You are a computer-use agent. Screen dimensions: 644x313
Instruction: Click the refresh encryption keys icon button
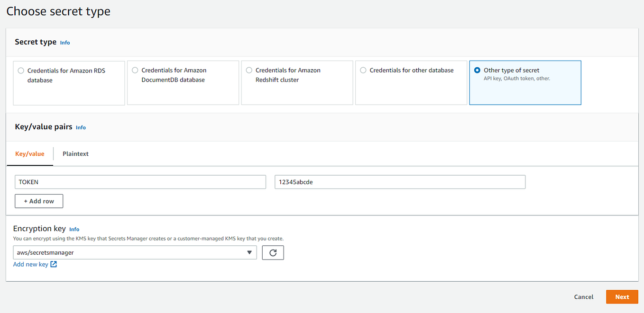click(273, 253)
